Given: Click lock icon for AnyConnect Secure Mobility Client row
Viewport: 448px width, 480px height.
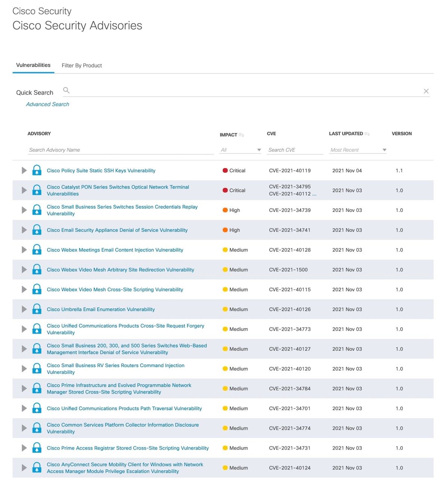Looking at the screenshot, I should point(37,467).
